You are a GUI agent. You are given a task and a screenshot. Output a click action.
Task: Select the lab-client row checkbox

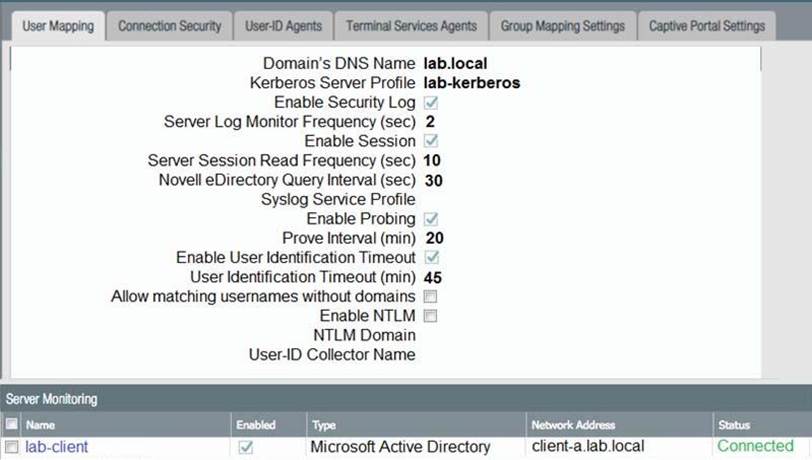11,447
